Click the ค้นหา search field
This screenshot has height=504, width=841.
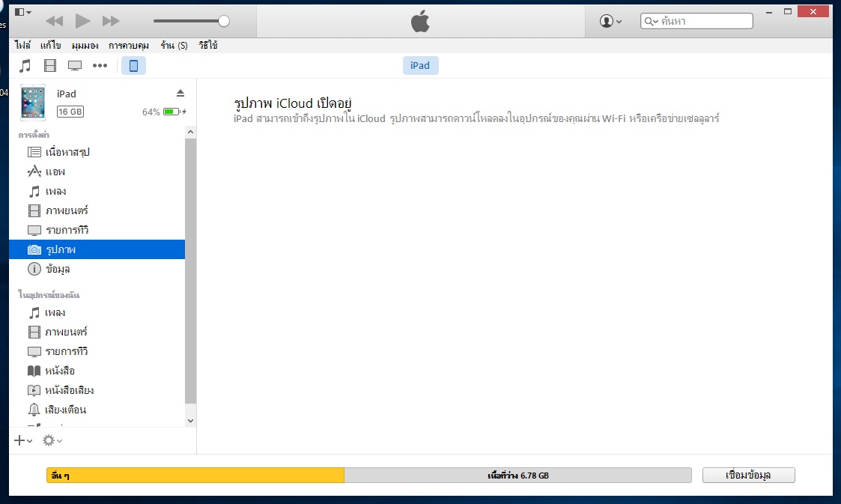(x=696, y=21)
